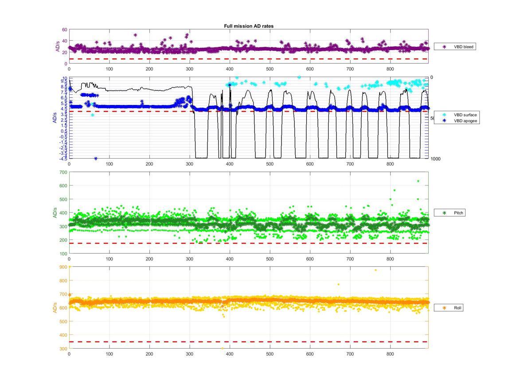
Task: Click the green AD/s axis label of Pitch plot
Action: (x=55, y=213)
